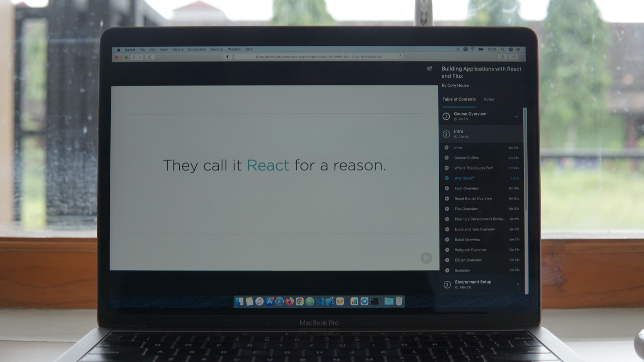Click the privacy shield icon near address bar
Image resolution: width=644 pixels, height=362 pixels.
tap(228, 57)
